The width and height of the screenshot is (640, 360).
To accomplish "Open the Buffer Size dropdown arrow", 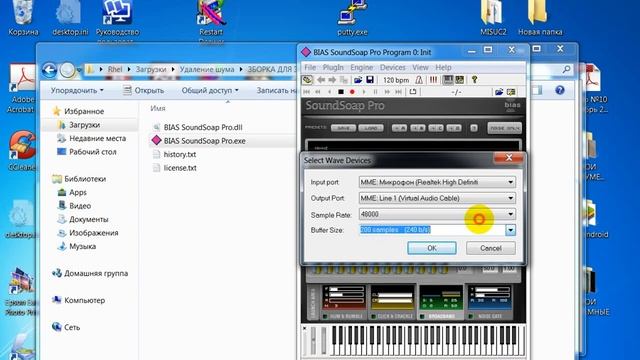I will point(511,230).
